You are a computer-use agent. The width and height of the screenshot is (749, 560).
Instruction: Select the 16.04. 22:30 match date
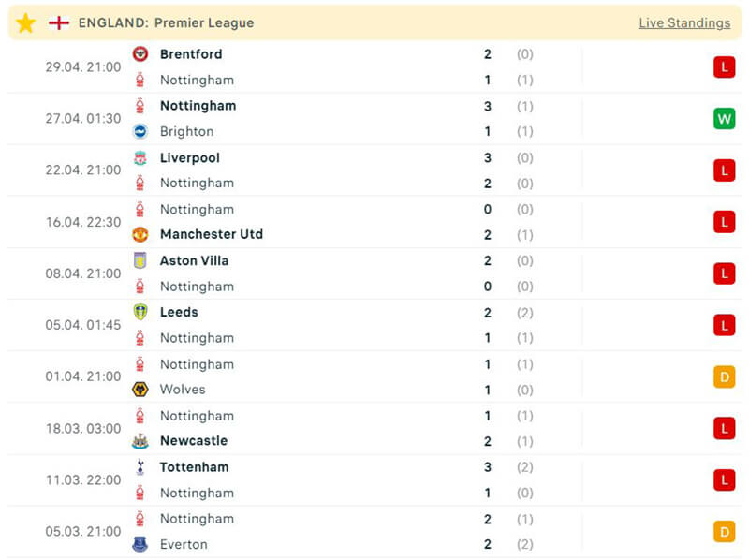[x=83, y=222]
